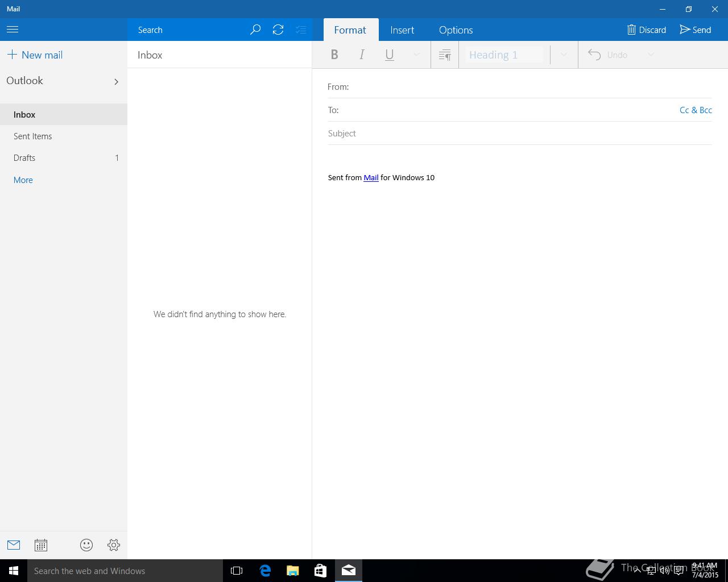728x582 pixels.
Task: Toggle underline formatting
Action: (390, 55)
